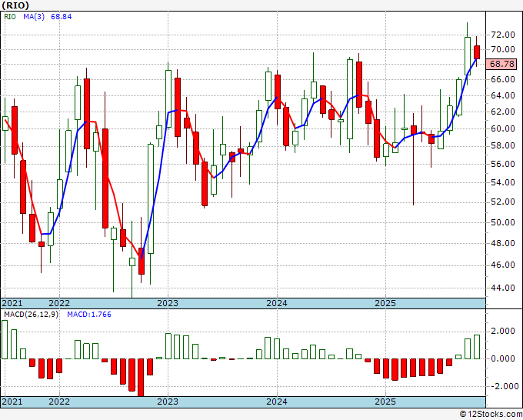Click the latest red candlestick near 70.00
This screenshot has height=420, width=523.
477,52
